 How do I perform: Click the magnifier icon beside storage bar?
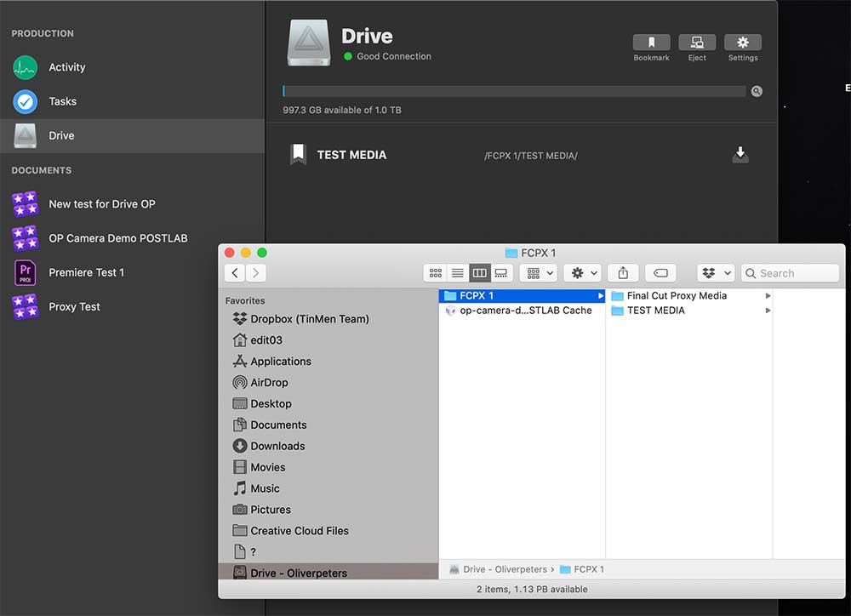pyautogui.click(x=757, y=91)
